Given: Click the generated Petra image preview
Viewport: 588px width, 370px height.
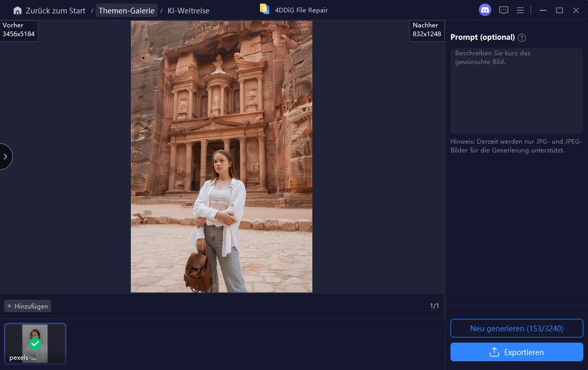Looking at the screenshot, I should 221,157.
